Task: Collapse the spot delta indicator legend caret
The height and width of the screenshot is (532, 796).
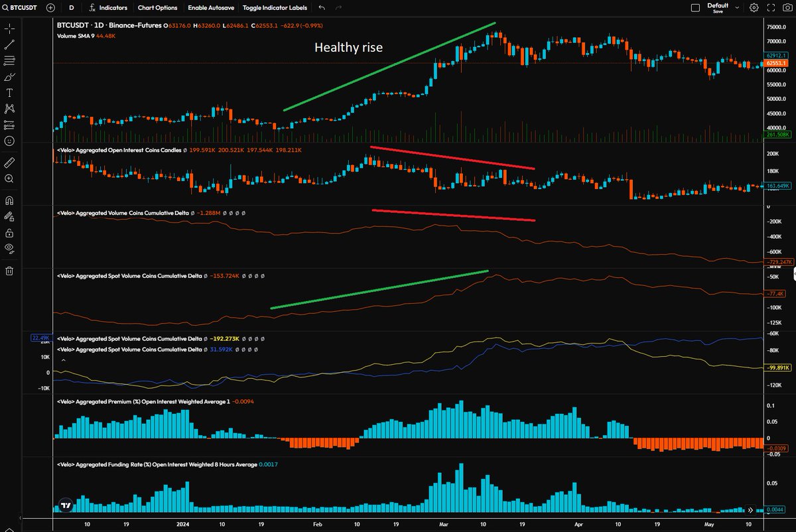Action: coord(63,360)
